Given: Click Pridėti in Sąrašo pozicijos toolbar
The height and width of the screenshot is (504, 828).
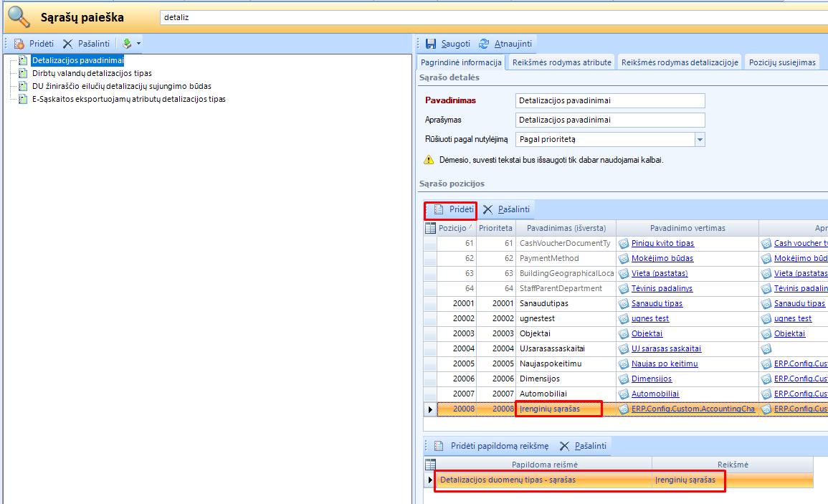Looking at the screenshot, I should tap(454, 210).
